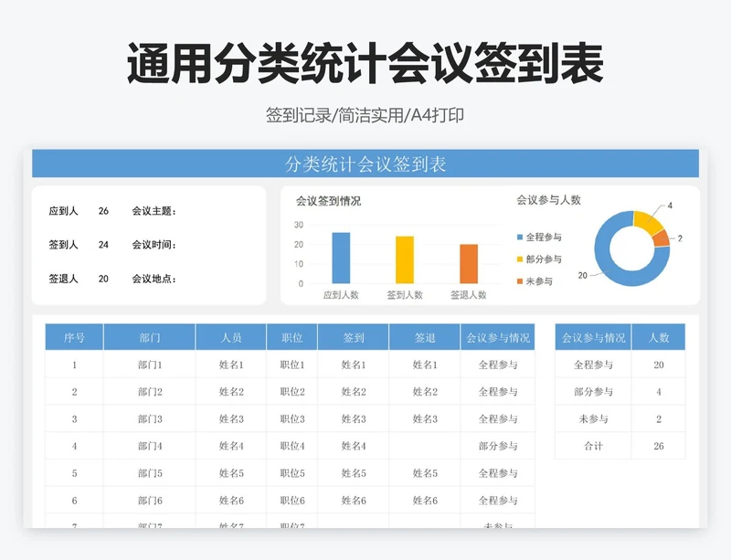731x560 pixels.
Task: Click the 会议签到情况 chart title
Action: tap(328, 201)
